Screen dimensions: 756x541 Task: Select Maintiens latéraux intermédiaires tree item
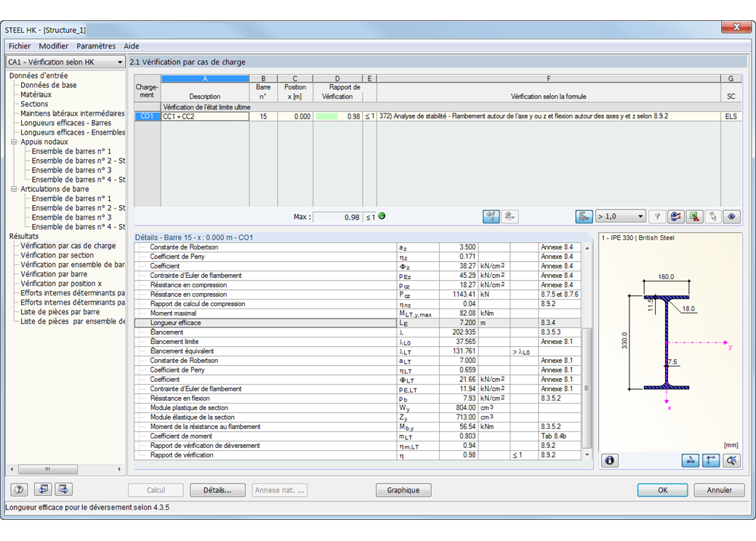pos(72,113)
